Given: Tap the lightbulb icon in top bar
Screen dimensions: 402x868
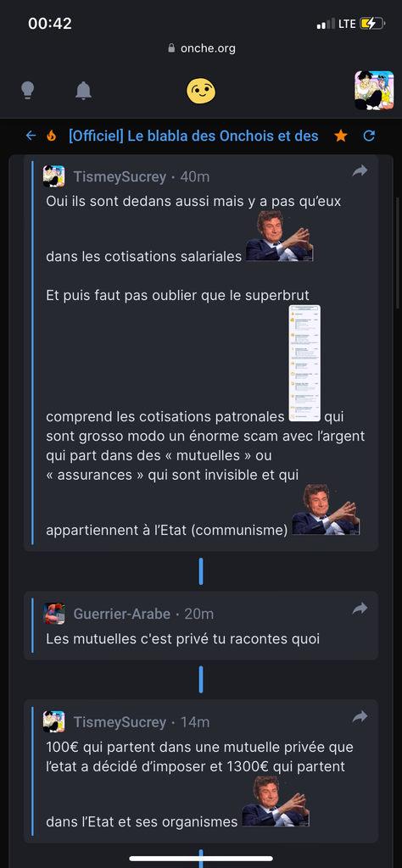Looking at the screenshot, I should pos(27,90).
